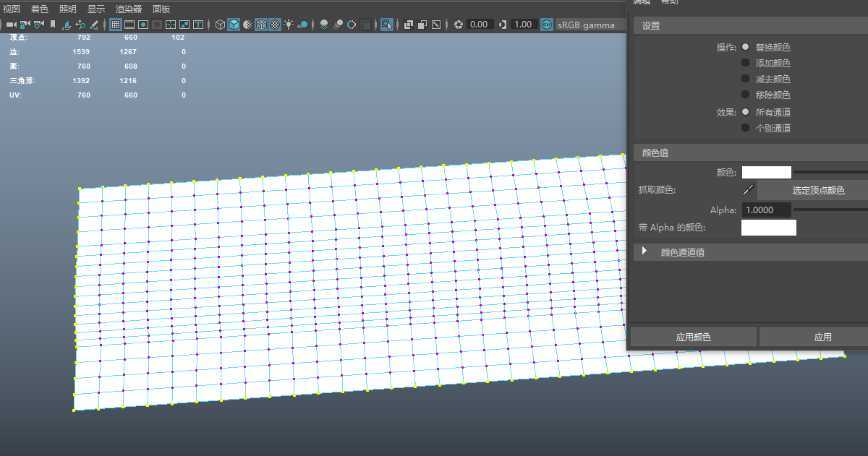Edit the Alpha value field 1.0000

point(766,210)
